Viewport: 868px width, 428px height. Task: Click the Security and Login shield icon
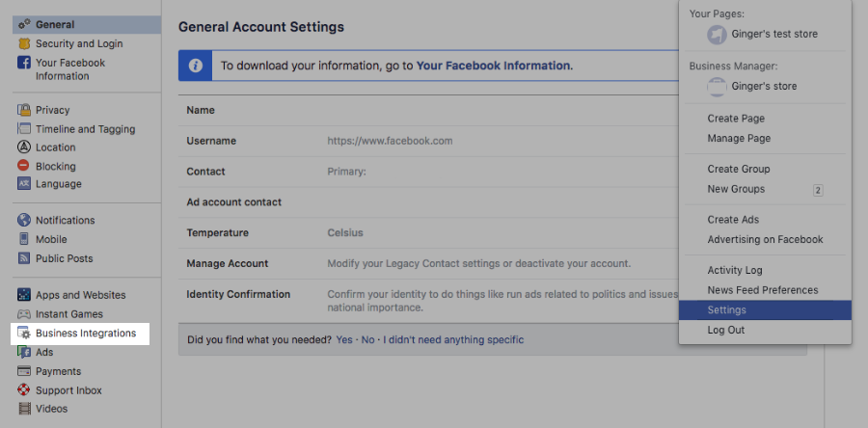(x=24, y=43)
